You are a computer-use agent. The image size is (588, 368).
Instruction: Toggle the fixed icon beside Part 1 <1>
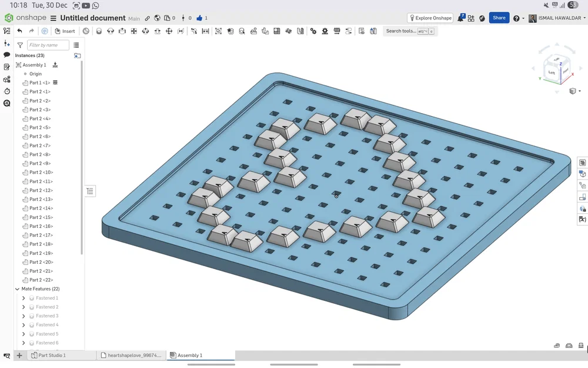pyautogui.click(x=55, y=82)
